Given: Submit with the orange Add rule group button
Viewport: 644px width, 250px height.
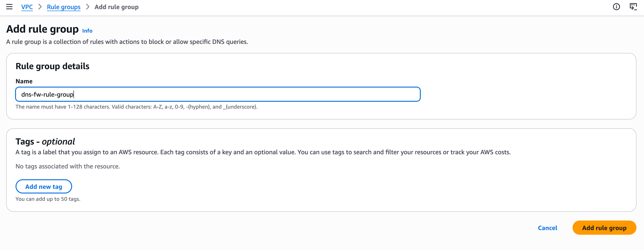Looking at the screenshot, I should 604,228.
